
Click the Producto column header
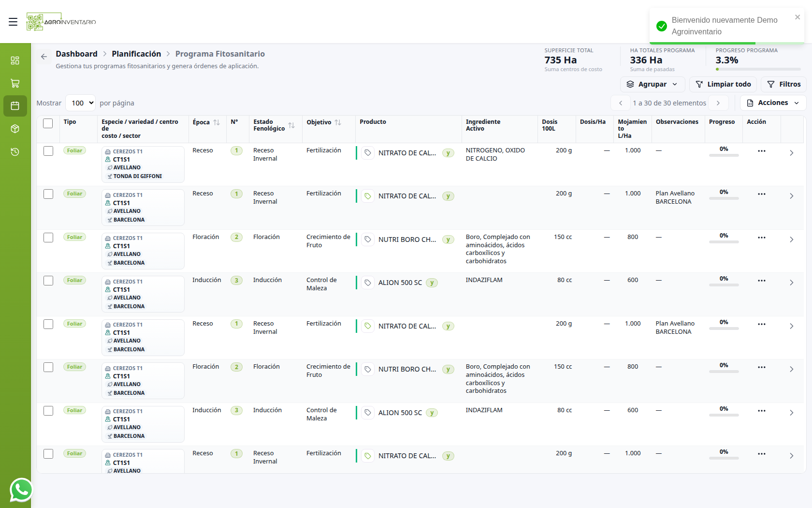coord(373,122)
